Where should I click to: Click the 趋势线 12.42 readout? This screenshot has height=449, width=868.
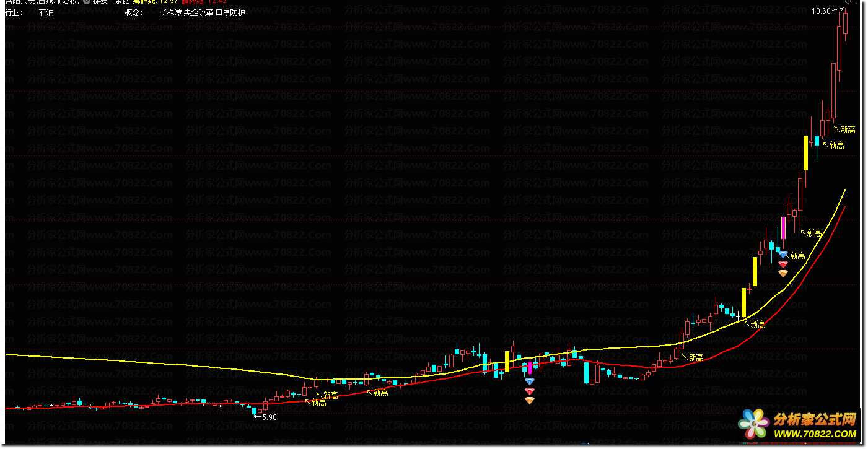coord(204,2)
